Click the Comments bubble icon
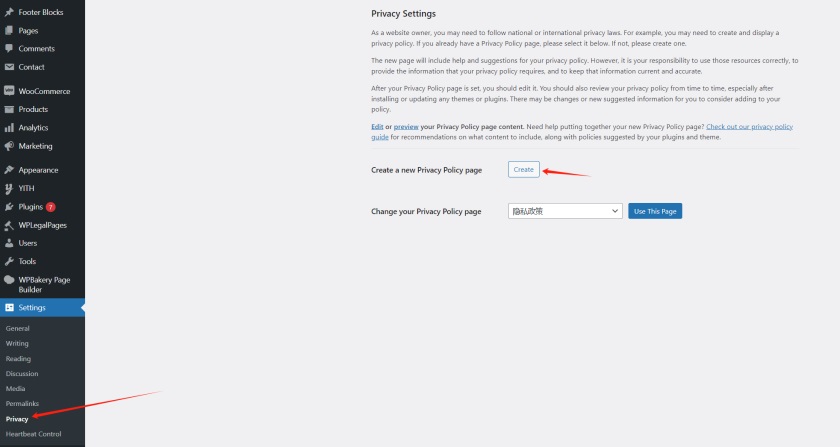 click(9, 48)
